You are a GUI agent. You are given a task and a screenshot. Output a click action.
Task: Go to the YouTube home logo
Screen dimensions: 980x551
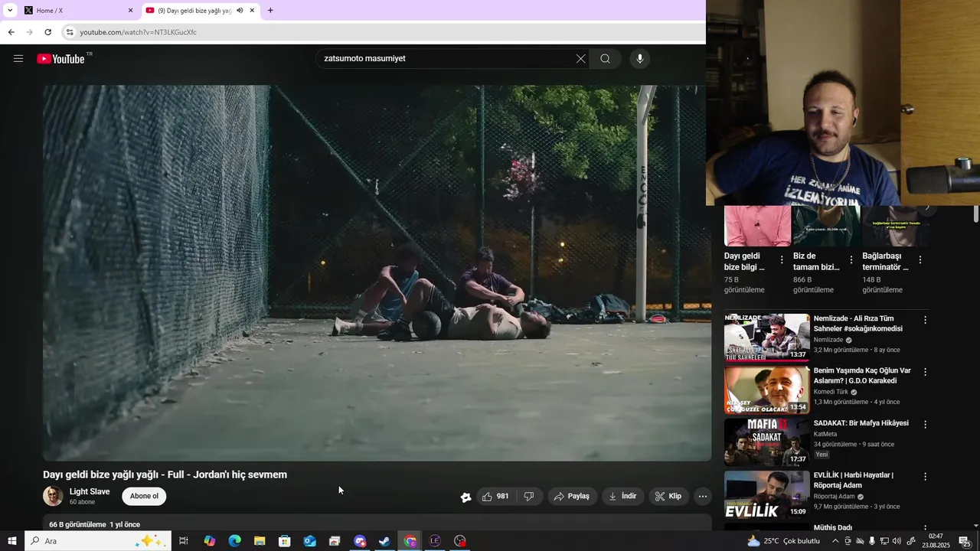(x=60, y=59)
